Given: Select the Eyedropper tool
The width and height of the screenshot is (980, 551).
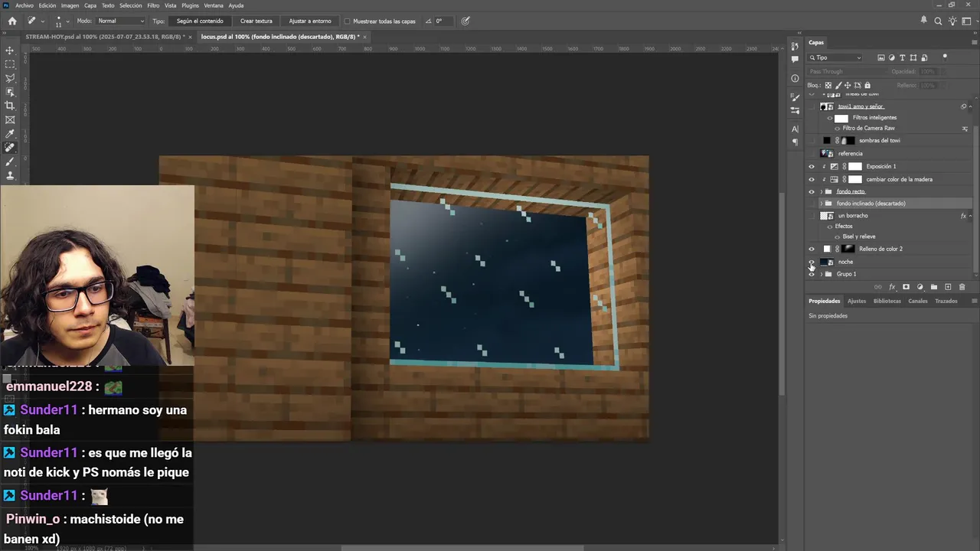Looking at the screenshot, I should pyautogui.click(x=10, y=134).
